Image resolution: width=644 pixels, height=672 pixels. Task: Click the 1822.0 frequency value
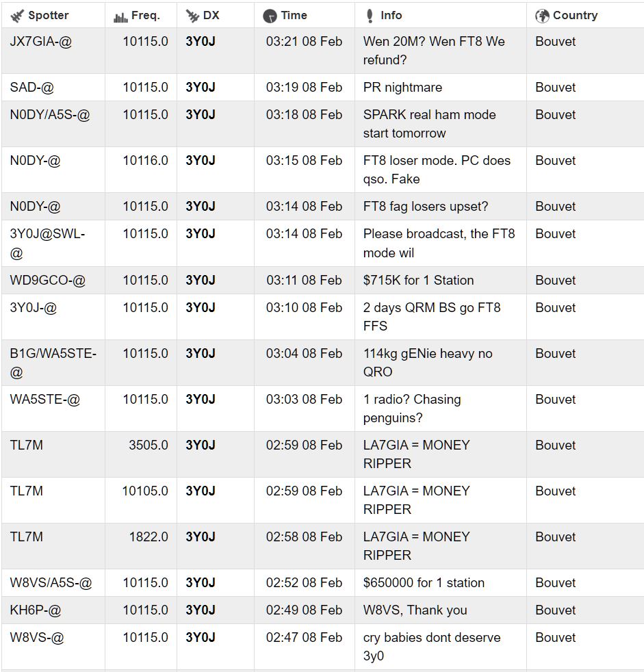click(x=149, y=537)
